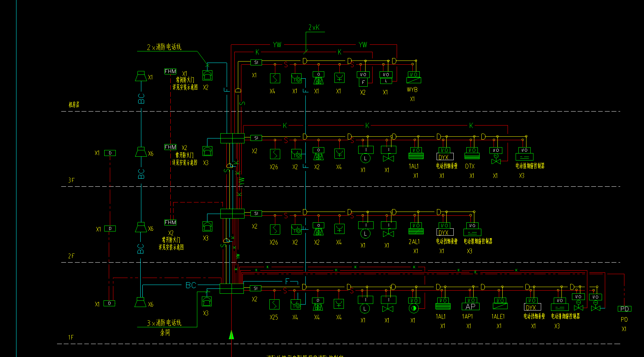This screenshot has width=644, height=357.
Task: Select the 3F fire telephone symbol labeled X3
Action: [x=207, y=151]
